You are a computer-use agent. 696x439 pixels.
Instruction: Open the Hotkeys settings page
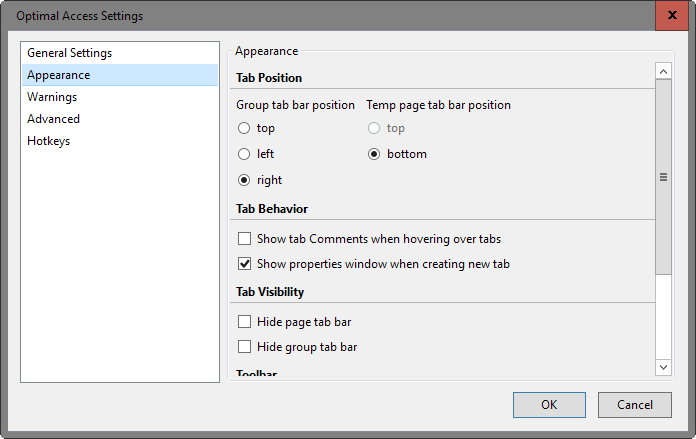click(x=48, y=141)
